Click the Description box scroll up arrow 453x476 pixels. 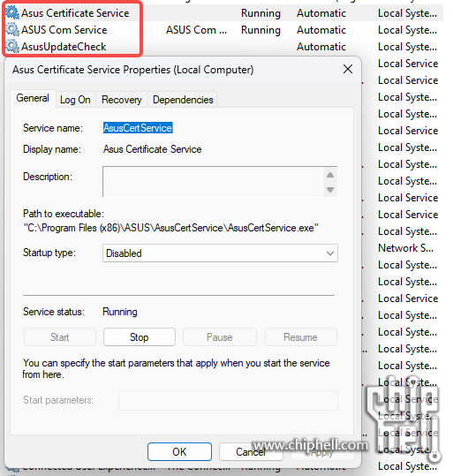tap(330, 175)
